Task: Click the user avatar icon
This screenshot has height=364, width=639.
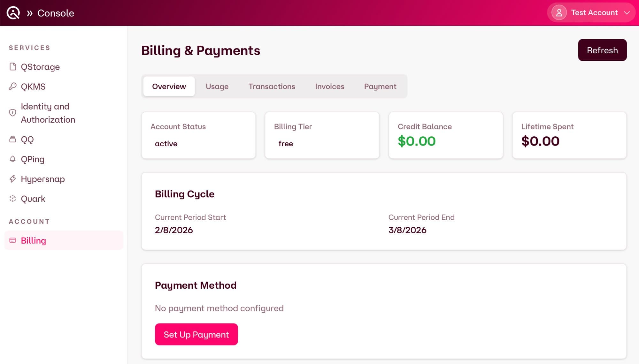Action: pyautogui.click(x=559, y=13)
